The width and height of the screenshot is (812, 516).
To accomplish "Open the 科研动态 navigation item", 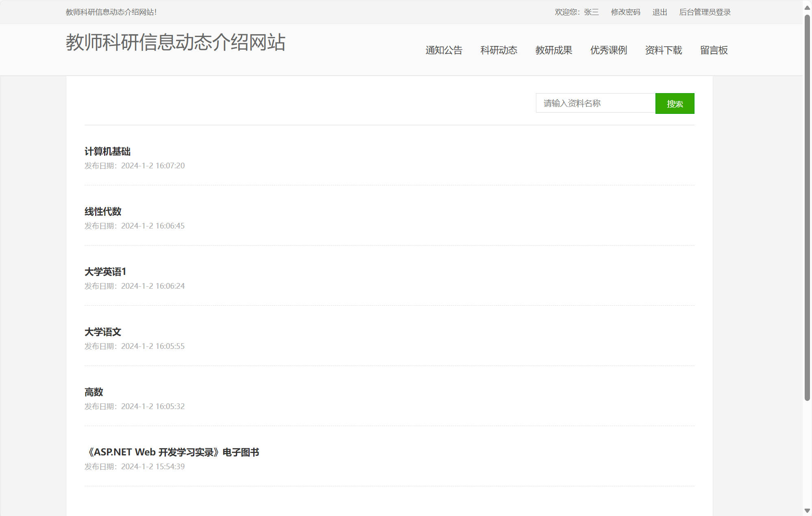I will (x=499, y=50).
